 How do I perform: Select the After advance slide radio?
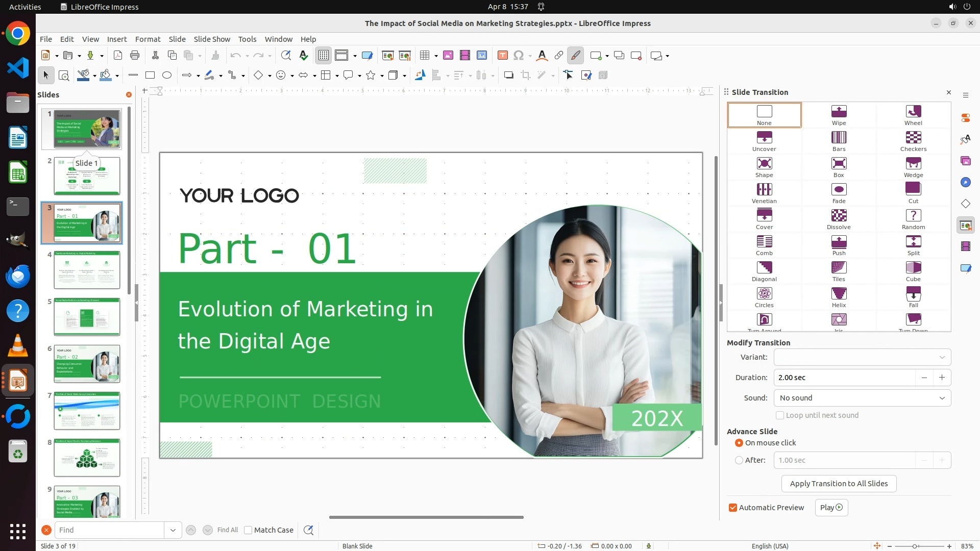pyautogui.click(x=739, y=460)
